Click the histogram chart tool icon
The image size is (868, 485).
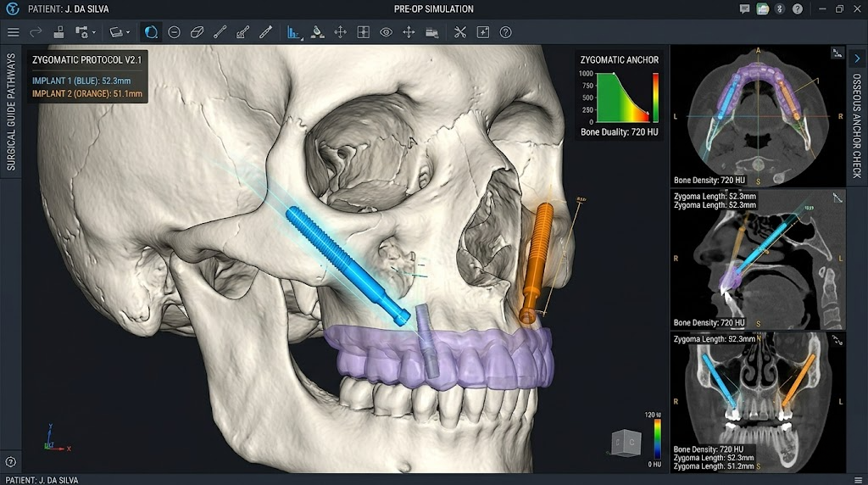pos(294,32)
